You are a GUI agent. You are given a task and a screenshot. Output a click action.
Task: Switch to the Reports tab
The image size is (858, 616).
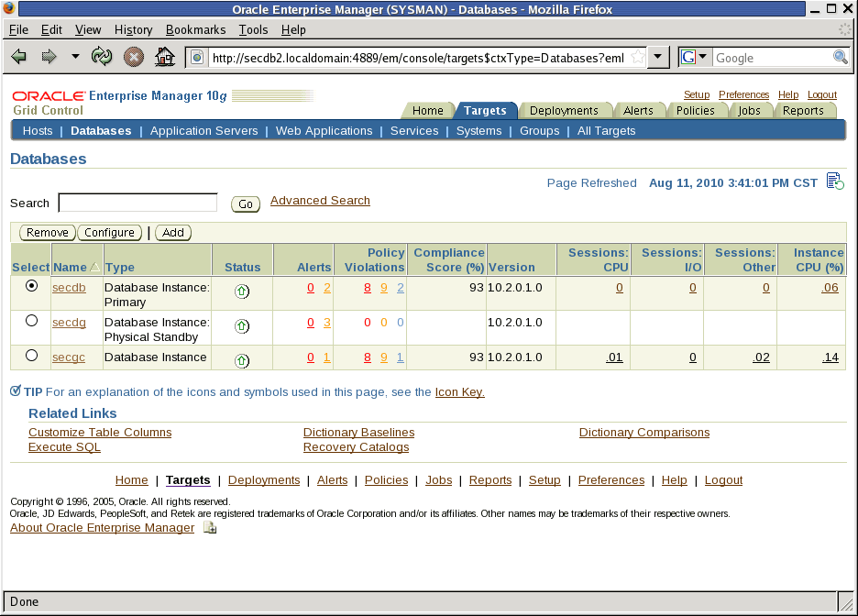(803, 111)
